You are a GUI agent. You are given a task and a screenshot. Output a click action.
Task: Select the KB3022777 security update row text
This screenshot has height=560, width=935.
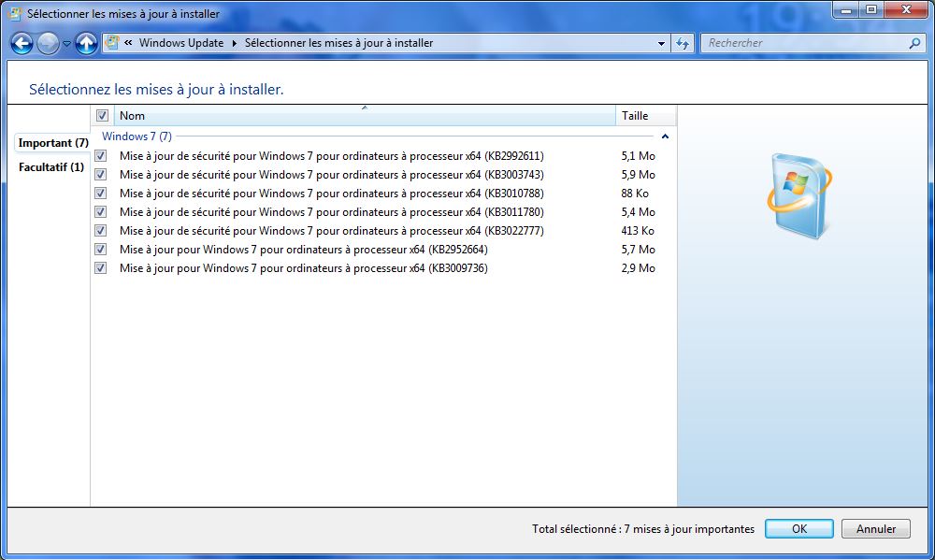click(332, 231)
